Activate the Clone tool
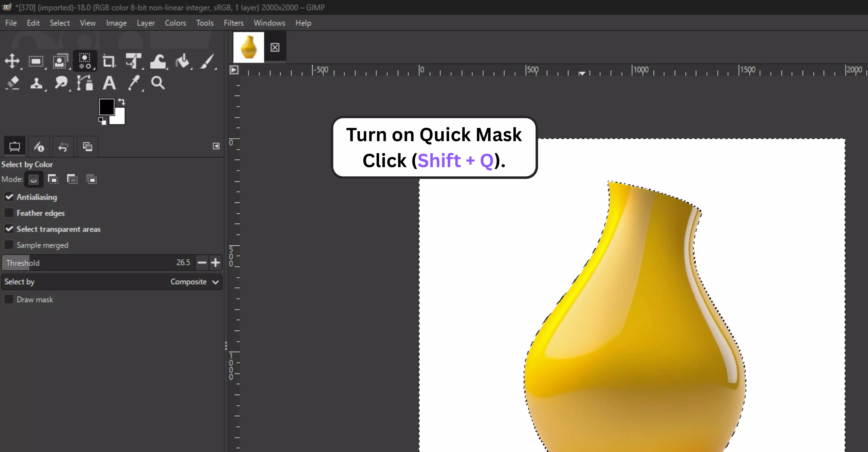Image resolution: width=868 pixels, height=452 pixels. coord(37,83)
